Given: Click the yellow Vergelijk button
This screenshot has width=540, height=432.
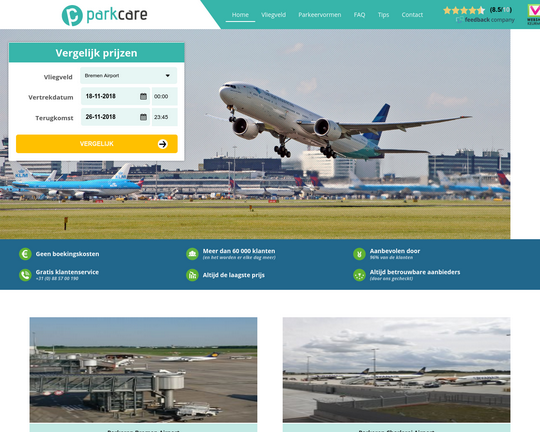Looking at the screenshot, I should [x=97, y=144].
